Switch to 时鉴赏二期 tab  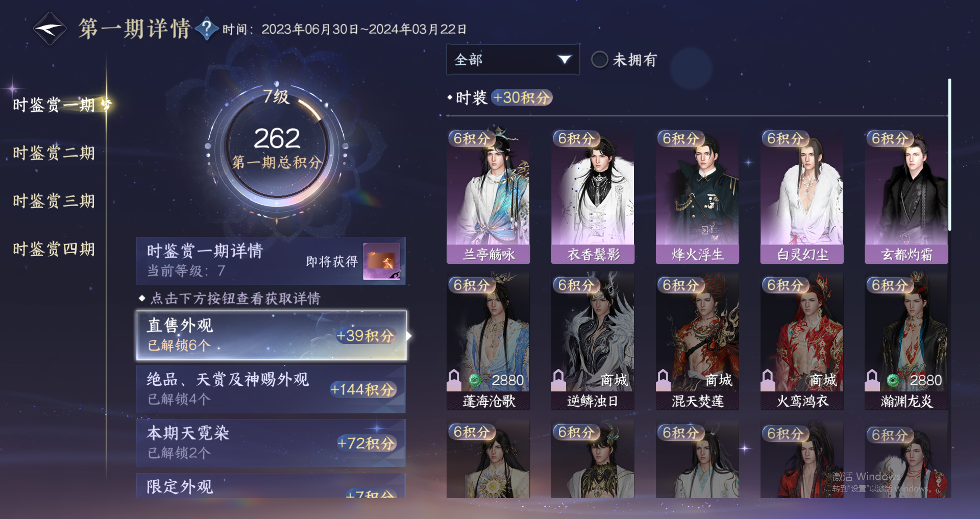click(x=54, y=153)
